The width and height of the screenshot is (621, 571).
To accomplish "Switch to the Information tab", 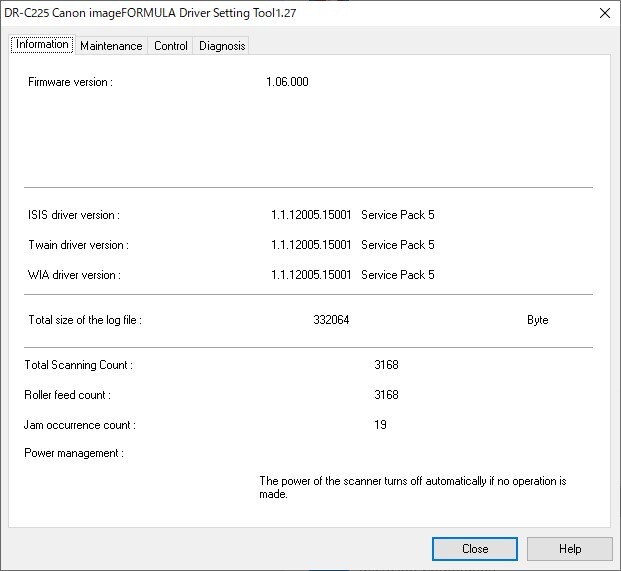I will click(x=42, y=44).
